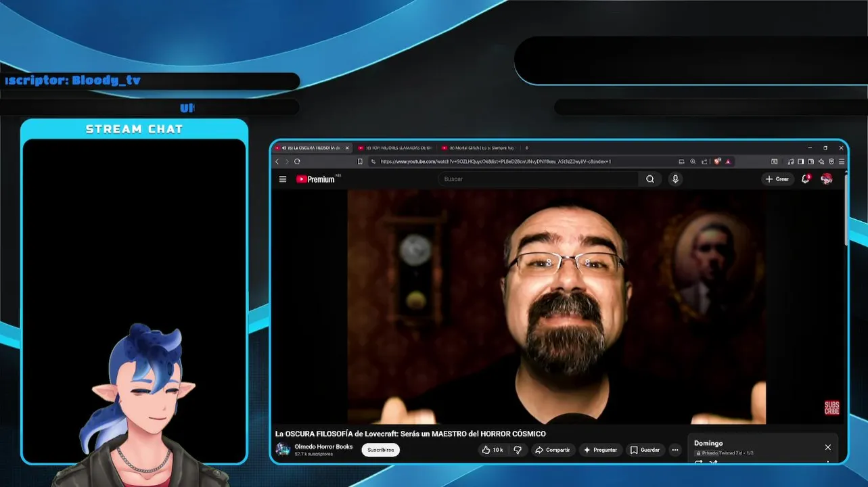Click the SUBSCRIBE watermark on the video
Screen dimensions: 868x487
831,408
